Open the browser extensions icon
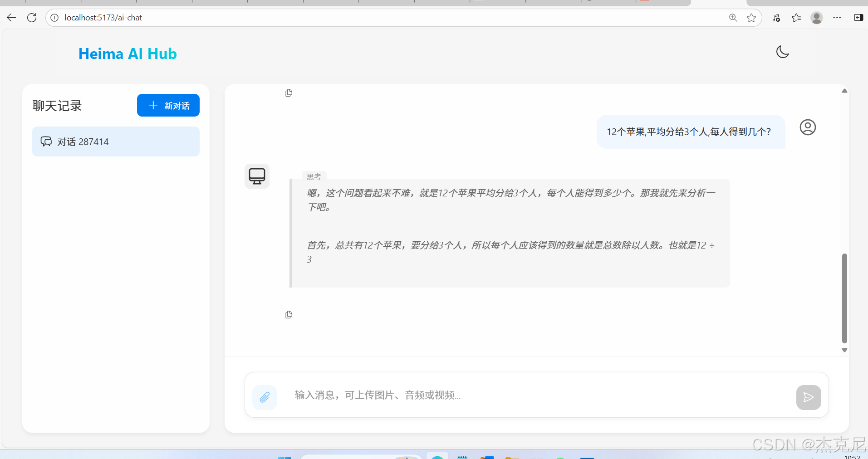Image resolution: width=868 pixels, height=459 pixels. click(x=776, y=18)
